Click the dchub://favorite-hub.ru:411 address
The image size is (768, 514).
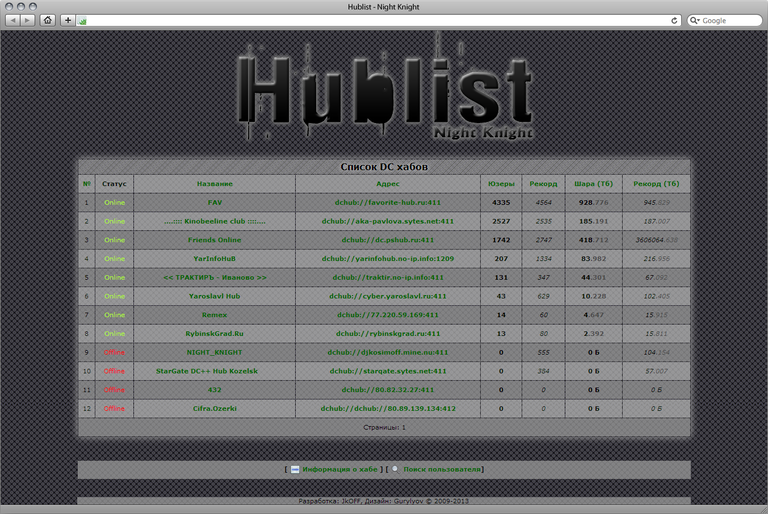(x=388, y=202)
